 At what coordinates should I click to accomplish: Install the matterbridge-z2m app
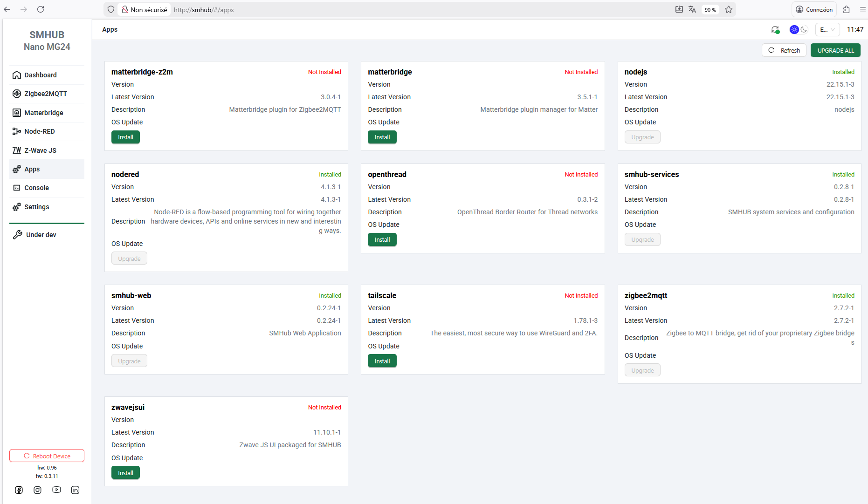pos(125,137)
